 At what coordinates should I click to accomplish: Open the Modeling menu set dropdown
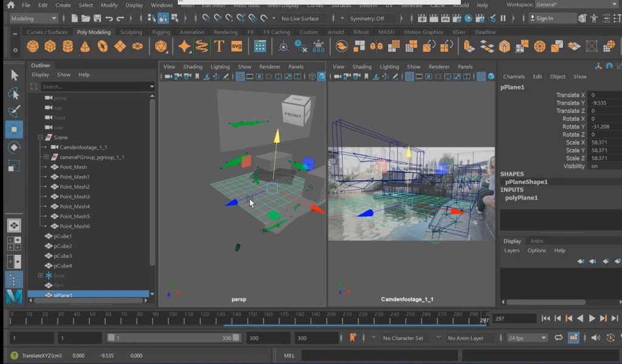34,19
